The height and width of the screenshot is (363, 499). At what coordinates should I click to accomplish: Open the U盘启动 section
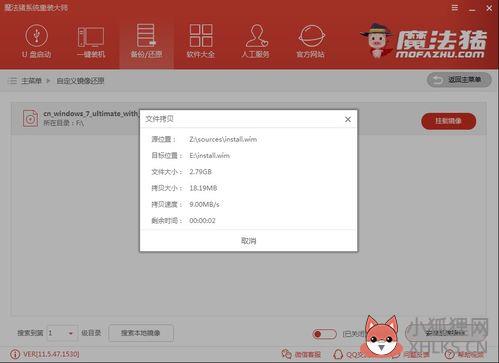(37, 41)
